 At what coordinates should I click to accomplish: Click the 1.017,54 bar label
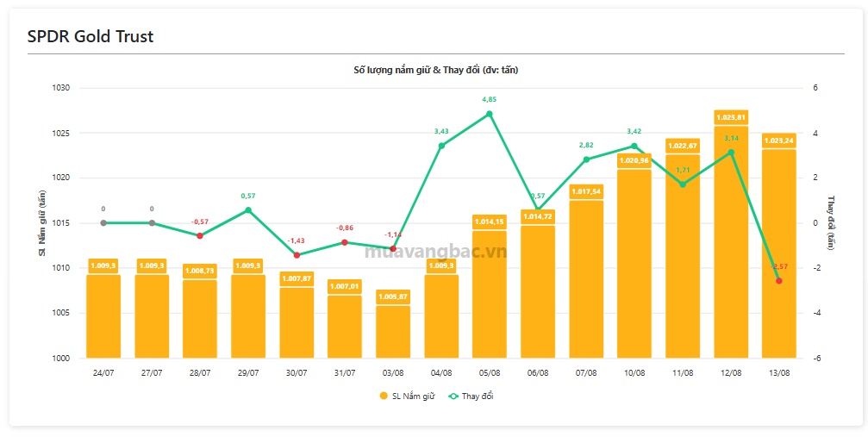coord(586,191)
